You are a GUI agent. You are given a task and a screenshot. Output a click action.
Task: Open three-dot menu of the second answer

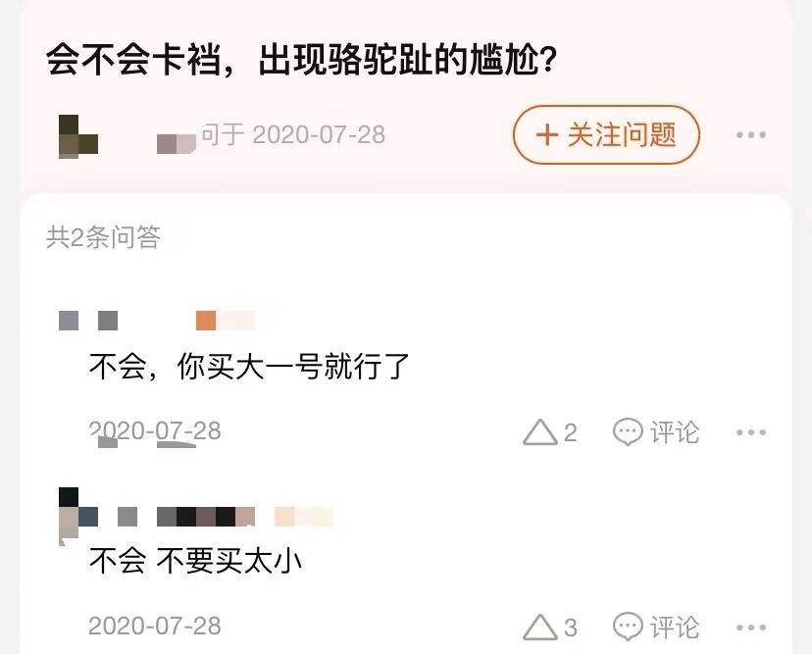[751, 628]
